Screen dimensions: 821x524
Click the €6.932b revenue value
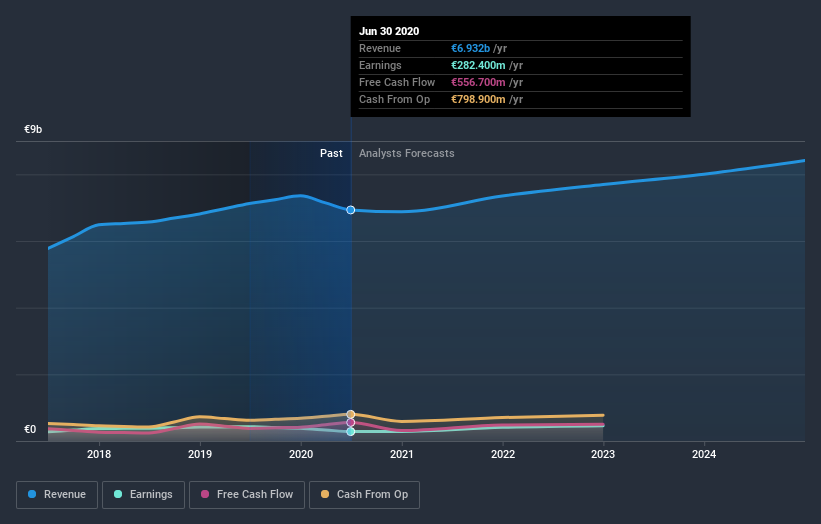tap(471, 48)
